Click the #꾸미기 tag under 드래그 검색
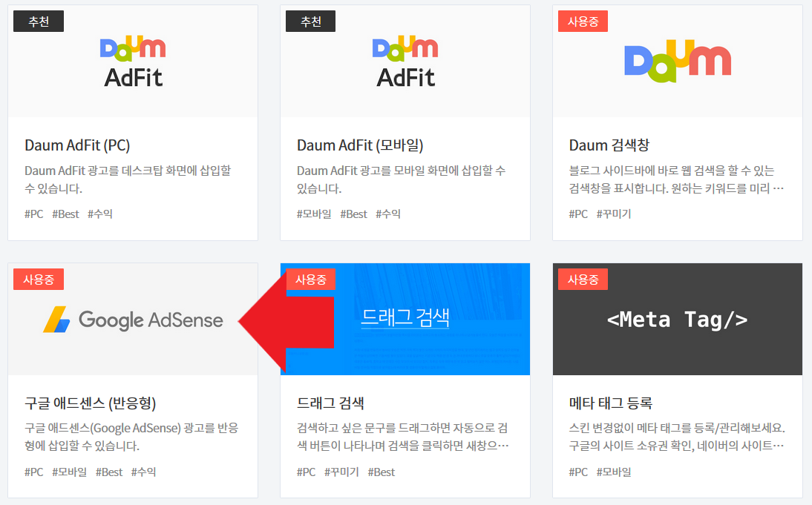The image size is (812, 505). coord(341,472)
